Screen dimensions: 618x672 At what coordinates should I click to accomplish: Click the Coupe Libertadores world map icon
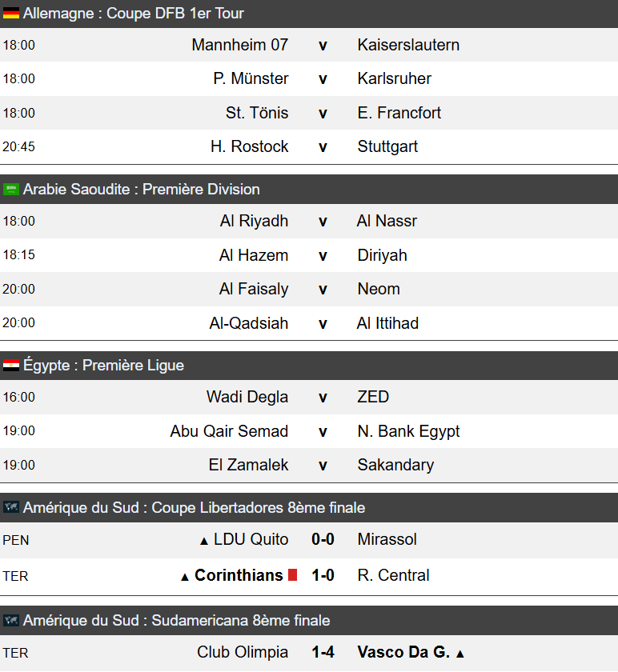[x=10, y=507]
